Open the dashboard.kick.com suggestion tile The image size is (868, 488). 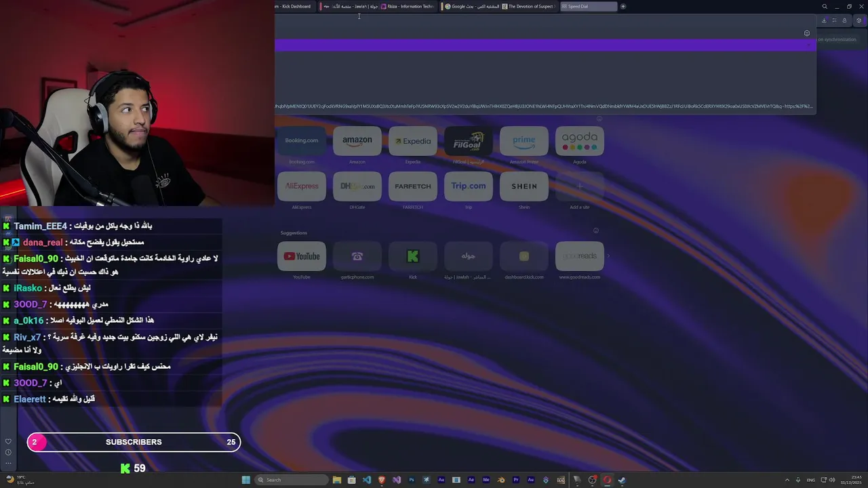click(x=524, y=256)
